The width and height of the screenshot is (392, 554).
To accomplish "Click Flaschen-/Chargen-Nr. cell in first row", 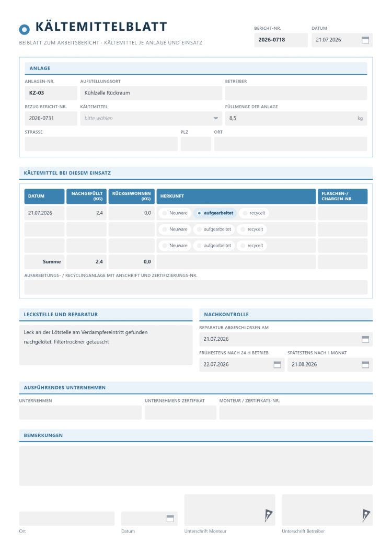I will click(x=342, y=213).
